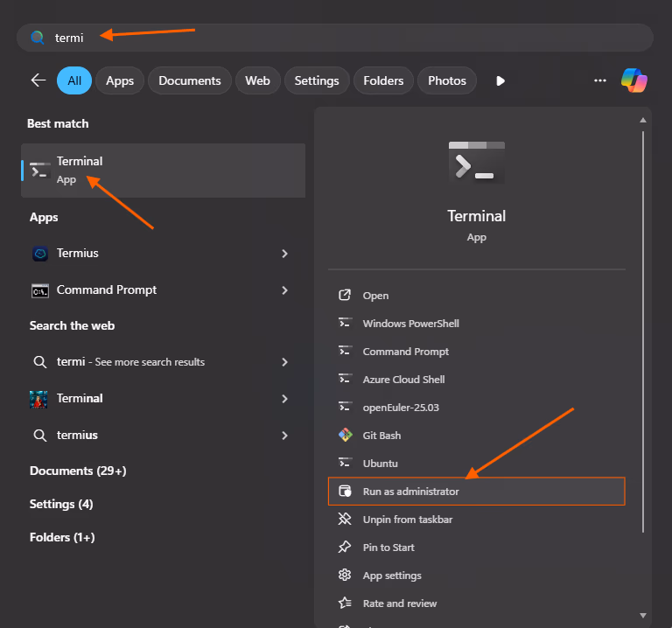
Task: Launch Command Prompt profile in preview pane
Action: [477, 352]
